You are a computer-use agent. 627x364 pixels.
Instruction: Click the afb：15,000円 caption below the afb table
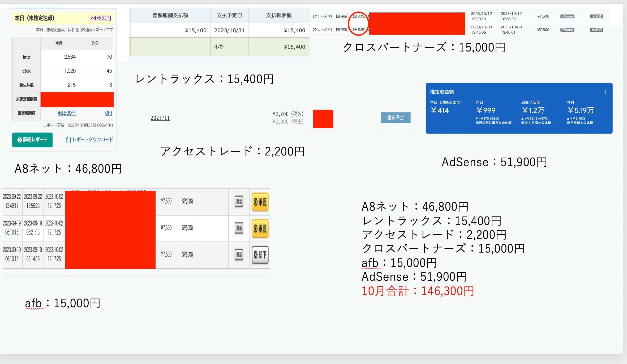coord(63,303)
